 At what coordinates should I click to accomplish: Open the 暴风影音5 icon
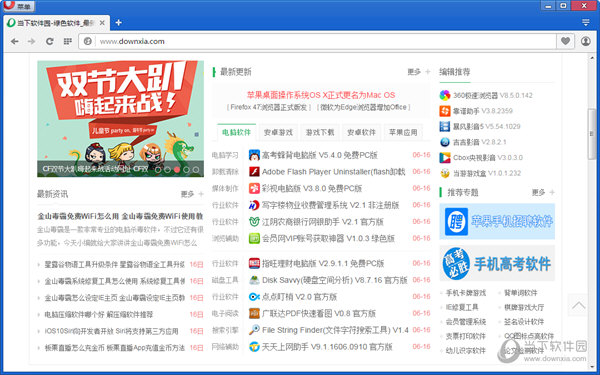pyautogui.click(x=445, y=126)
